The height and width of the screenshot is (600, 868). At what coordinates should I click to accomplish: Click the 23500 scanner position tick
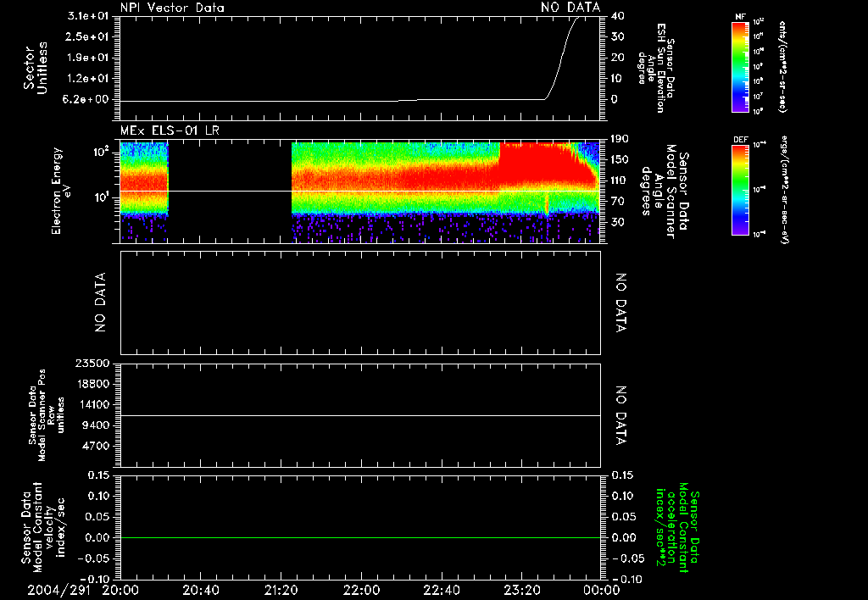(92, 363)
